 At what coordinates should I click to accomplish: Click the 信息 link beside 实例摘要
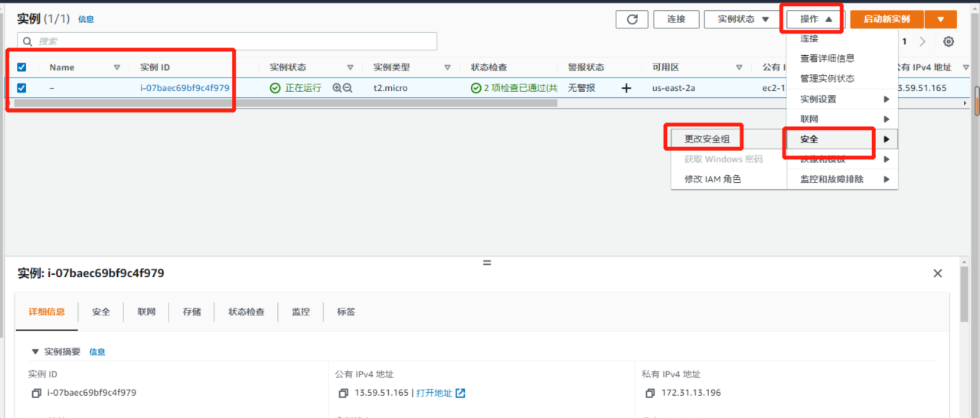pyautogui.click(x=97, y=352)
